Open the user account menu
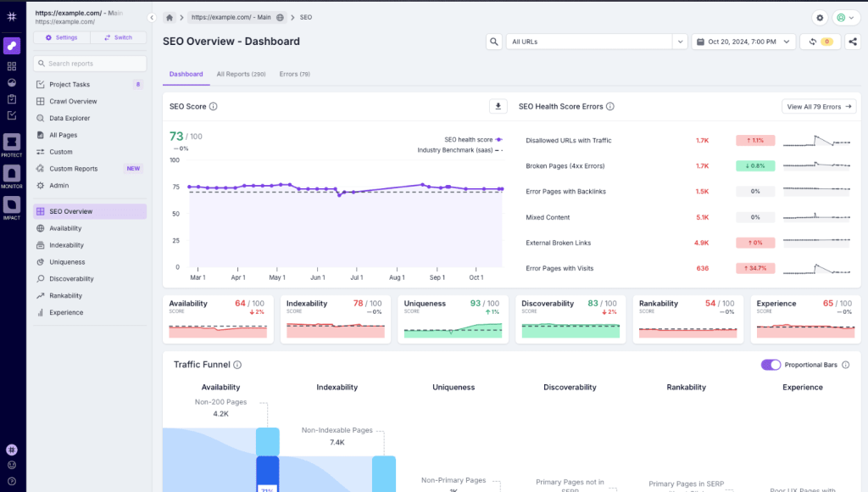The height and width of the screenshot is (492, 868). click(845, 18)
